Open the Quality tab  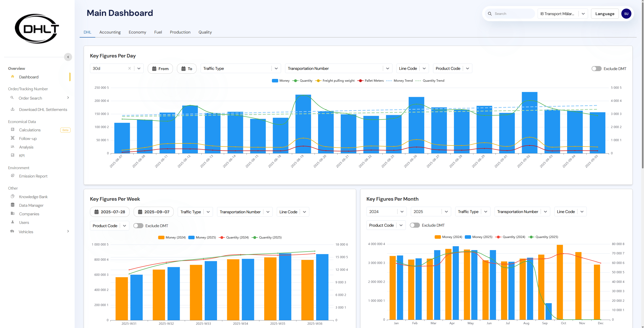(x=205, y=32)
